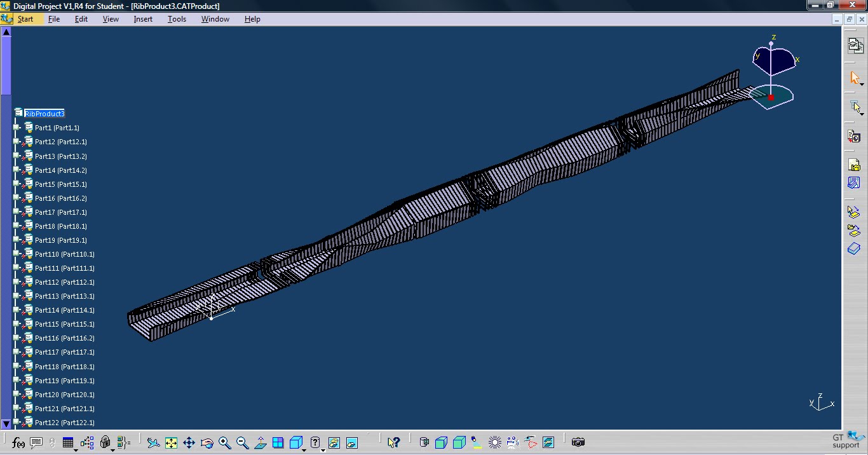Expand the Part18 (Part18.1) tree node

(x=17, y=226)
